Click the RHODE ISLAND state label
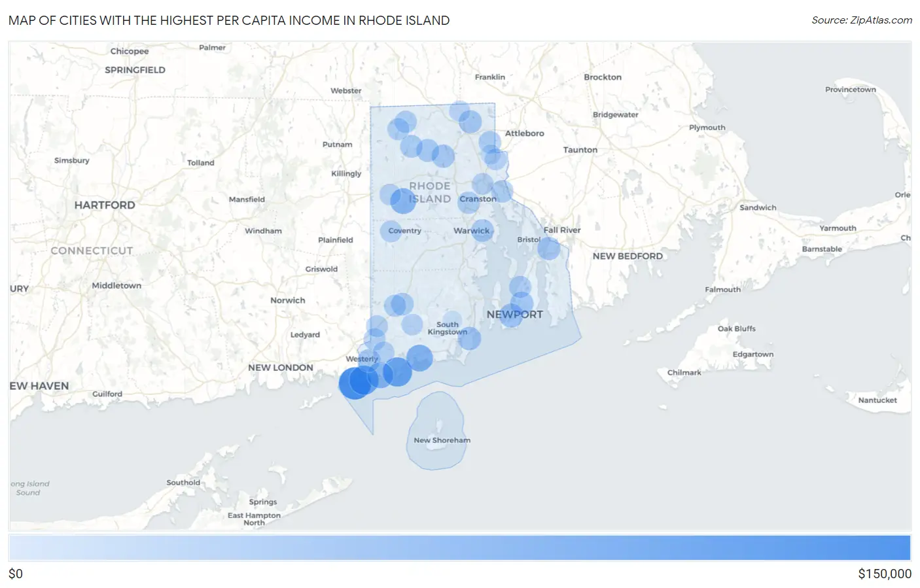920x588 pixels. [x=430, y=192]
